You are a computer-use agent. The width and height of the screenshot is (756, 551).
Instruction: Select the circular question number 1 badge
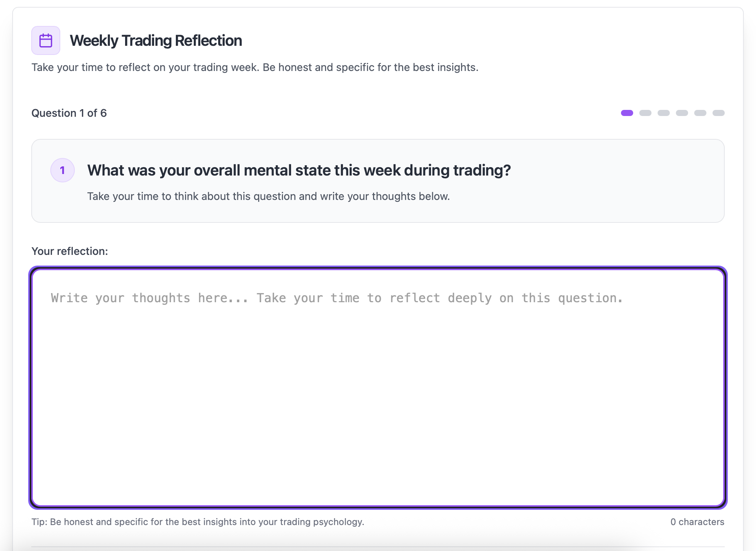tap(62, 170)
